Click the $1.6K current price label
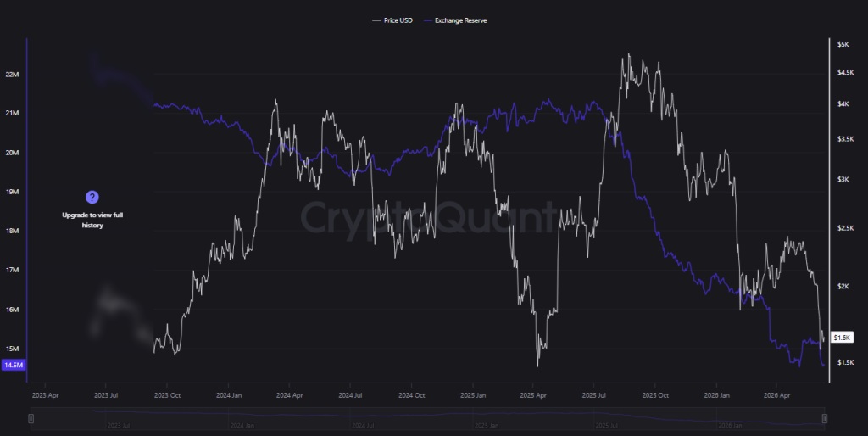Screen dimensions: 868x436 click(842, 338)
